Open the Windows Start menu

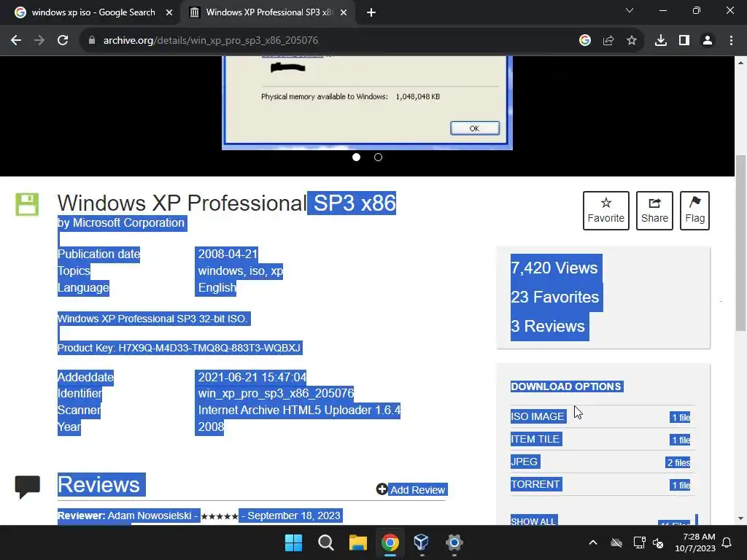pyautogui.click(x=293, y=542)
